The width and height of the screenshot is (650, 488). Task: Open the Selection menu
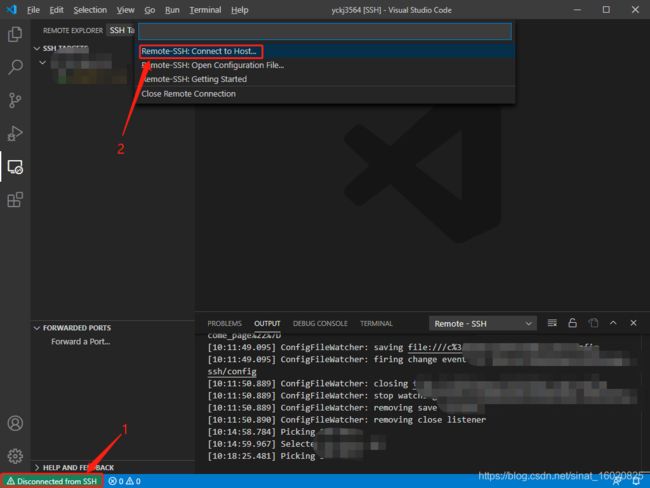(90, 10)
